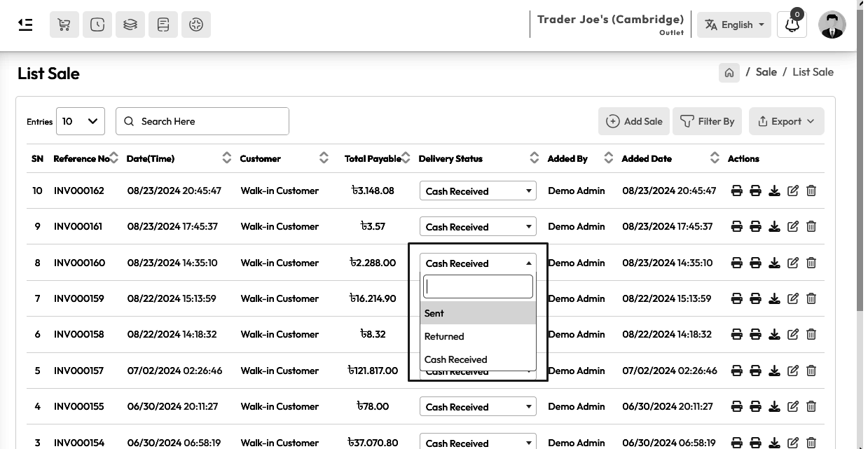Open delivery status dropdown for INV000161
The image size is (868, 449).
(478, 226)
